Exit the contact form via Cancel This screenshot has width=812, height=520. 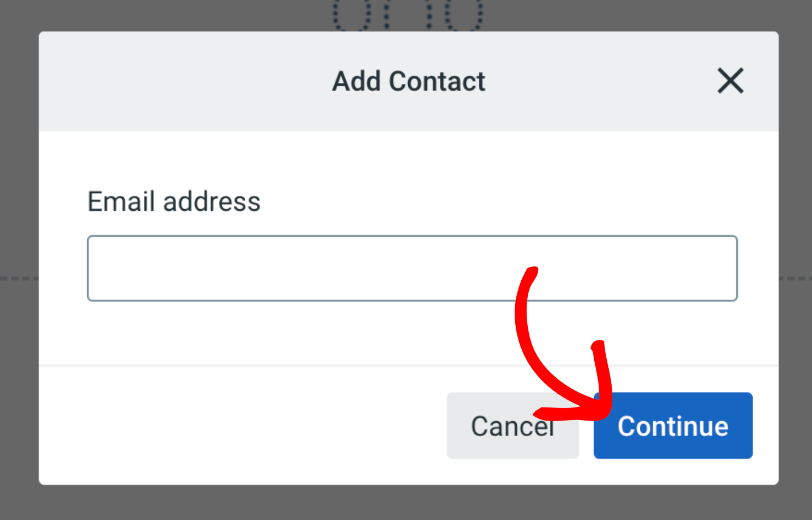(x=512, y=426)
